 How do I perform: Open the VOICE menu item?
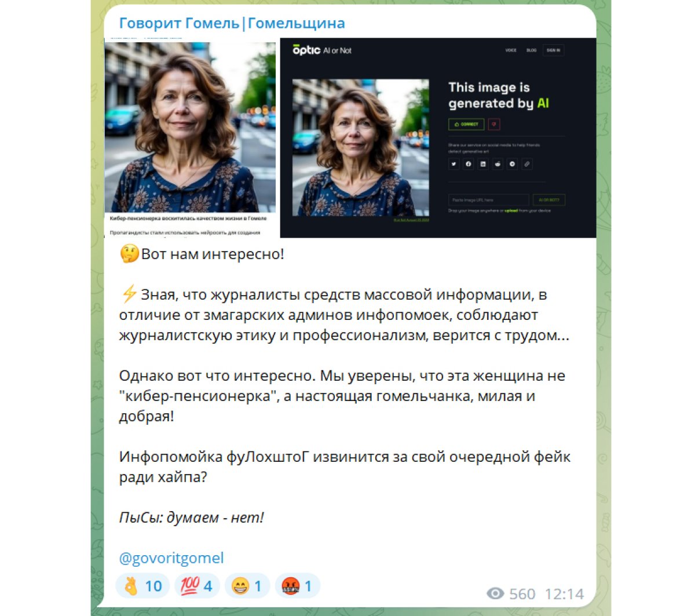[511, 50]
